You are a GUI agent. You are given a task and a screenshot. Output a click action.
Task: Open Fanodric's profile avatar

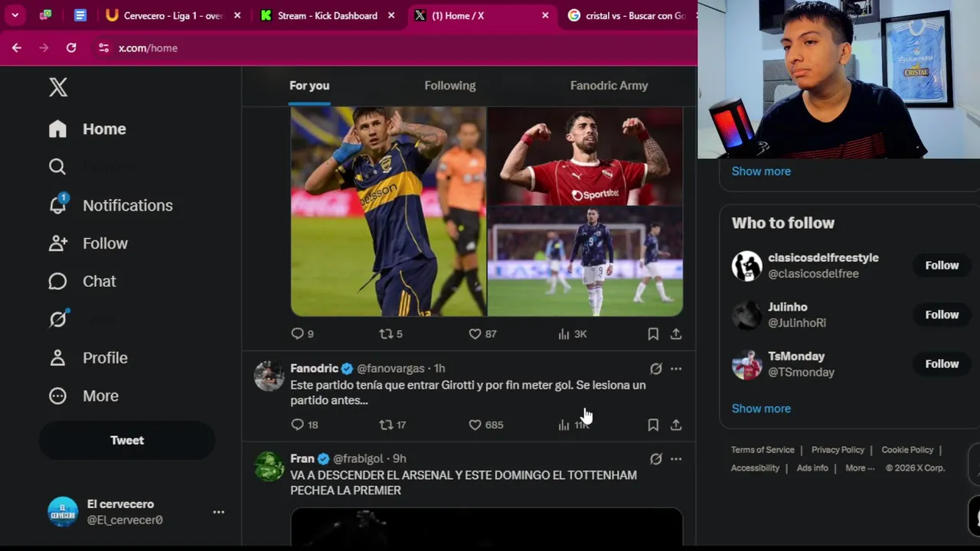[269, 377]
